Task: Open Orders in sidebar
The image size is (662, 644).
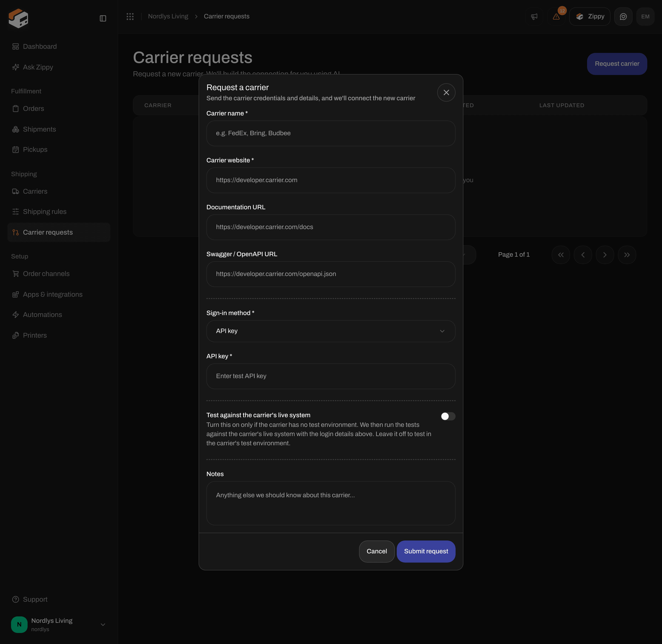Action: [x=59, y=109]
